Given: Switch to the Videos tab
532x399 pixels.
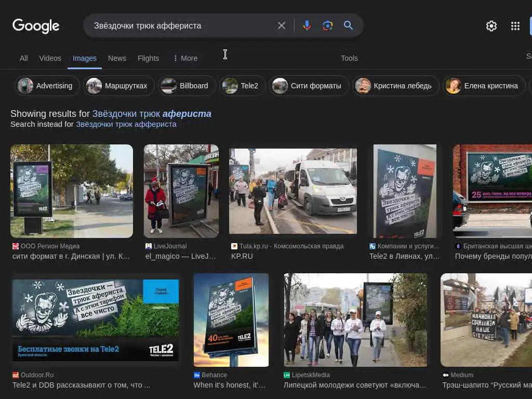Looking at the screenshot, I should (50, 58).
